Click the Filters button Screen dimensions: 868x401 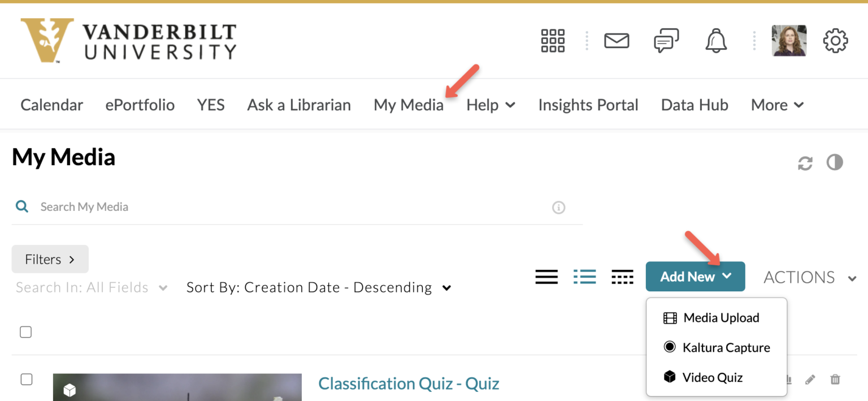(x=50, y=259)
